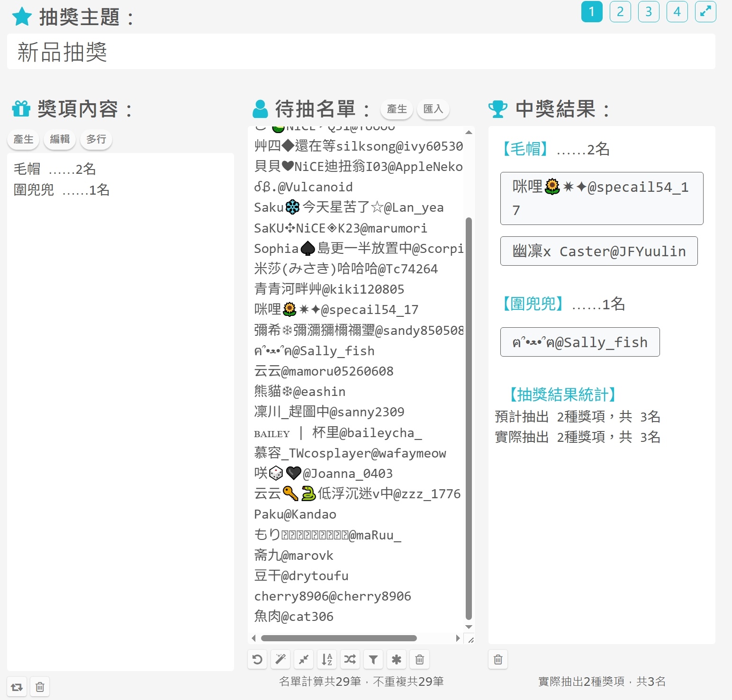
Task: Click the compress arrows icon under the list
Action: (304, 659)
